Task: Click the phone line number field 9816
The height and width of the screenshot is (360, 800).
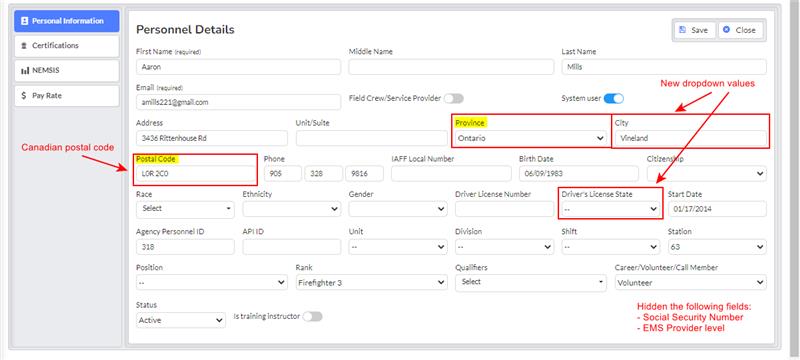Action: coord(364,173)
